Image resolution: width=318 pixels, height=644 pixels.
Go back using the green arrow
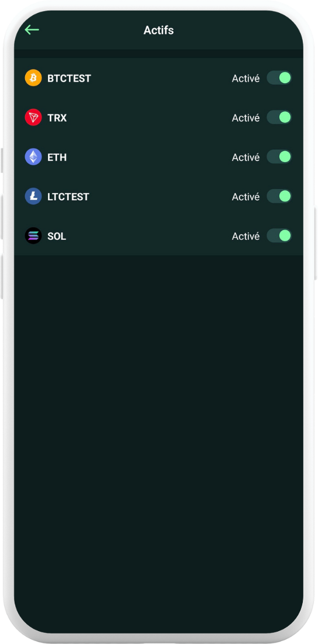(x=32, y=30)
